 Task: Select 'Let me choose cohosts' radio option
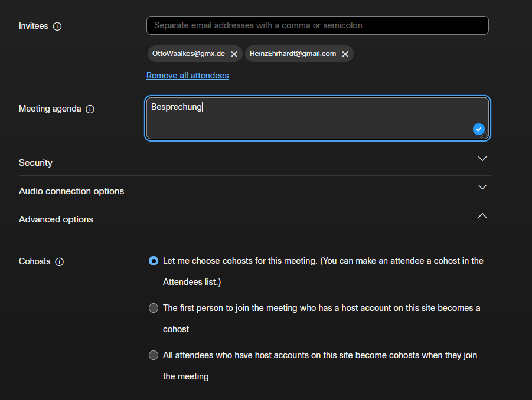tap(154, 261)
